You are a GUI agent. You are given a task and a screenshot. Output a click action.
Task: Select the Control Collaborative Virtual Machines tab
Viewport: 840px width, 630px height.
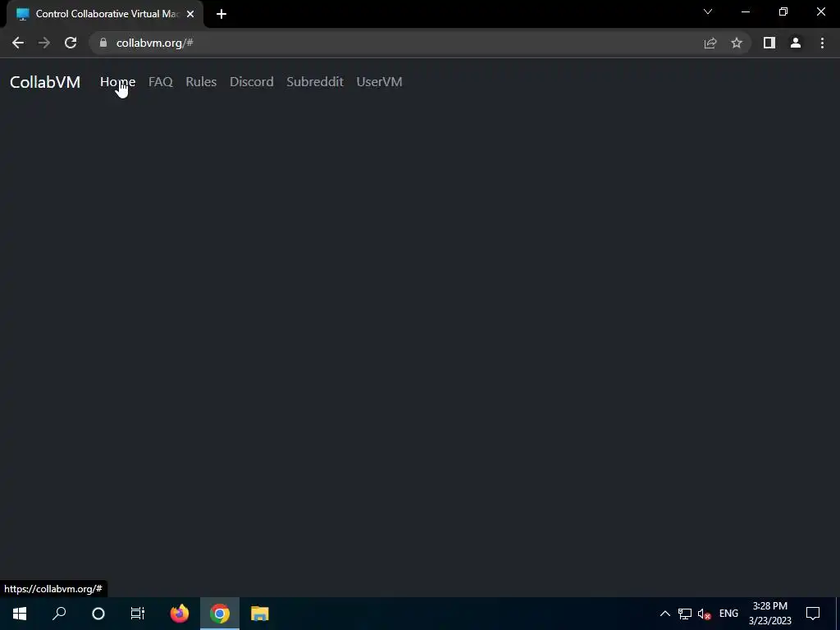point(105,15)
